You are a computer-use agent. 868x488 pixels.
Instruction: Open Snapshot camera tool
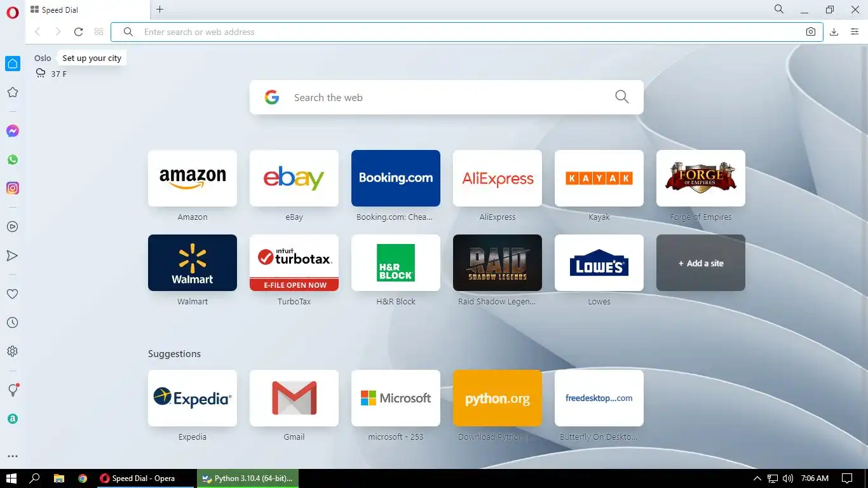click(811, 32)
